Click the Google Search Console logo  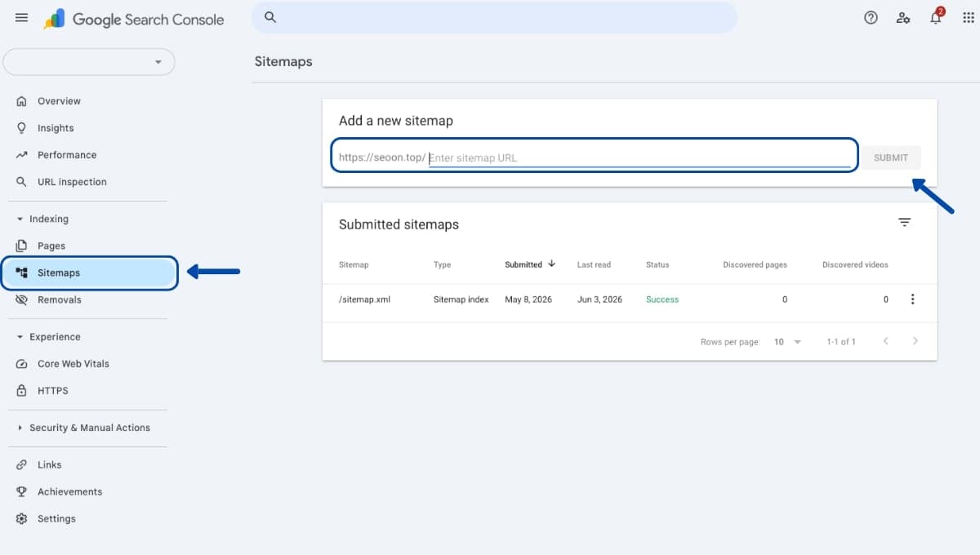[x=134, y=20]
